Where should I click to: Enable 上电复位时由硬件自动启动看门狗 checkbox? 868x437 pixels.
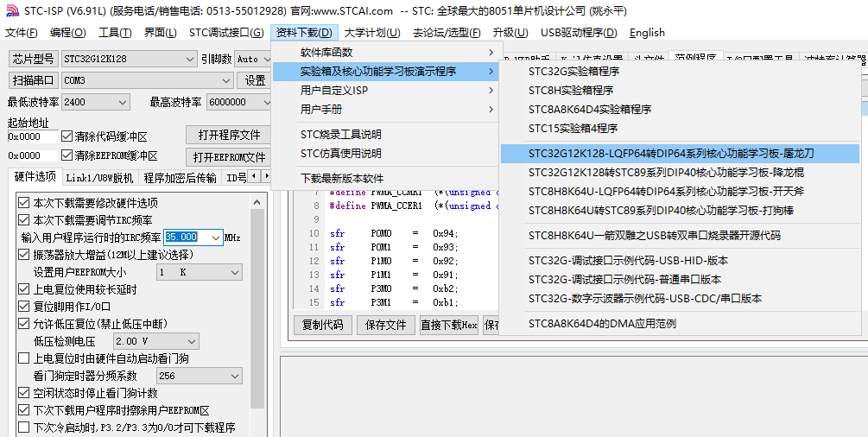(x=24, y=358)
